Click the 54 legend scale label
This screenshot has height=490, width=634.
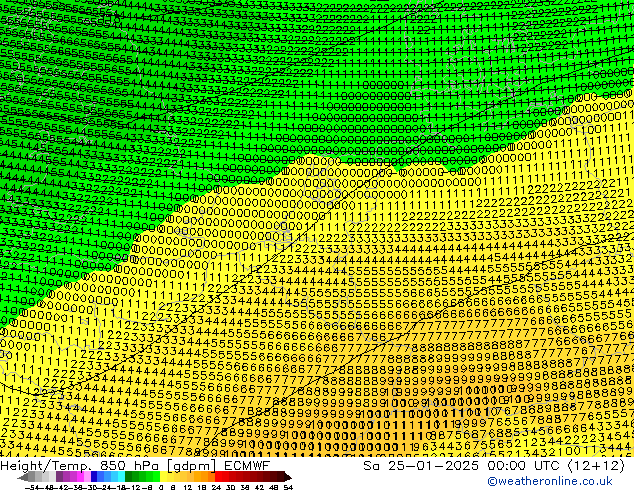tap(288, 487)
